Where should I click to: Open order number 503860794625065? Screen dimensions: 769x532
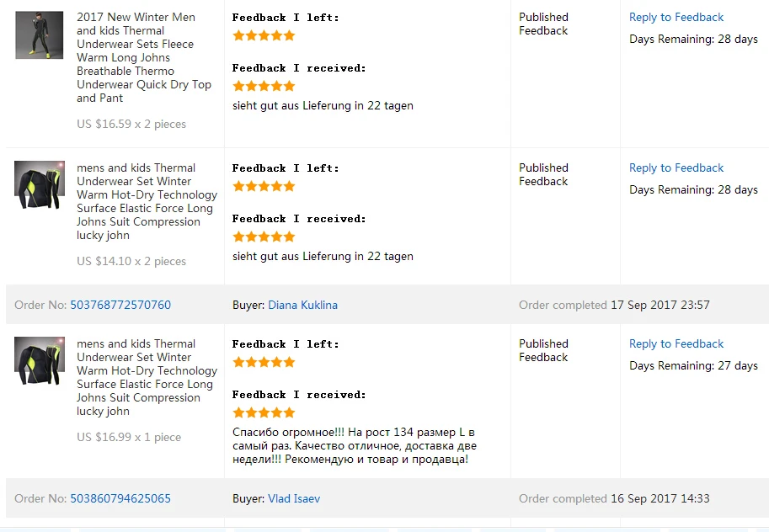click(x=120, y=498)
